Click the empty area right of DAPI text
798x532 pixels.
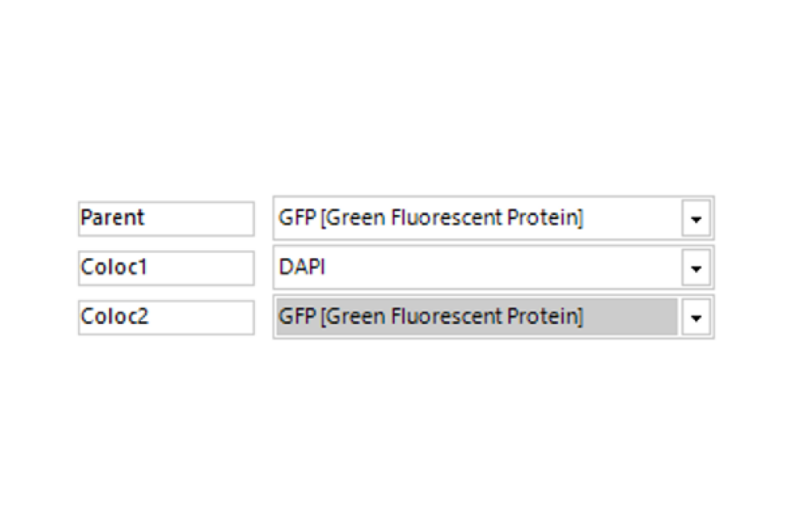pyautogui.click(x=499, y=268)
